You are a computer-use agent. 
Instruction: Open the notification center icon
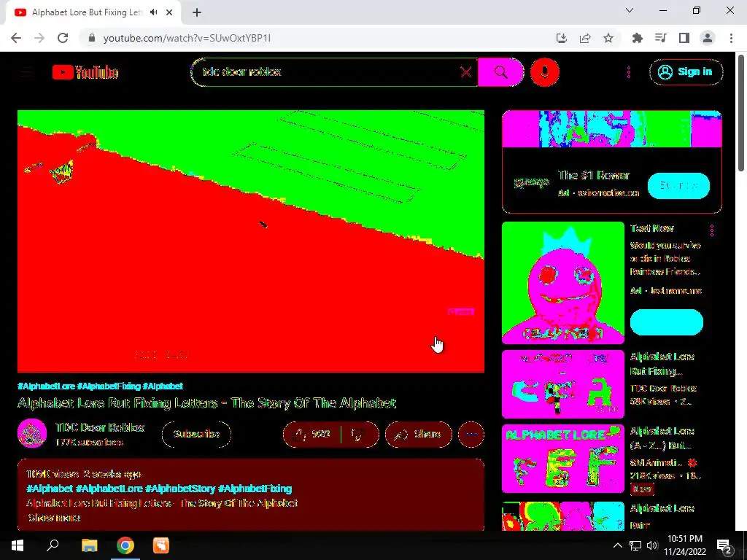(724, 545)
